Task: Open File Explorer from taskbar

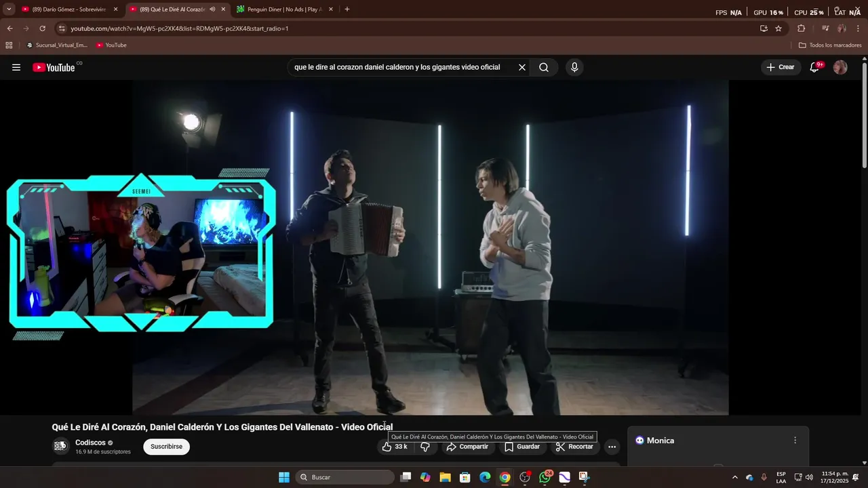Action: tap(445, 477)
